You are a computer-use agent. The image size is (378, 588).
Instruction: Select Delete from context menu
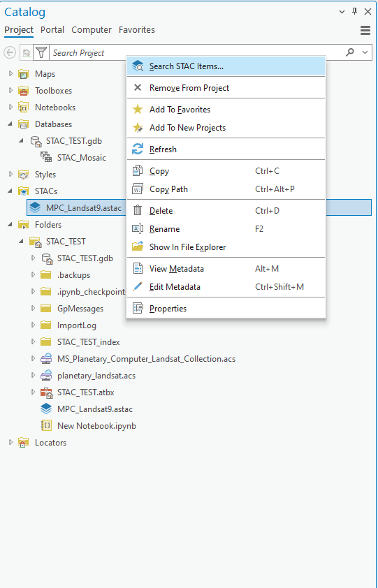pyautogui.click(x=226, y=211)
